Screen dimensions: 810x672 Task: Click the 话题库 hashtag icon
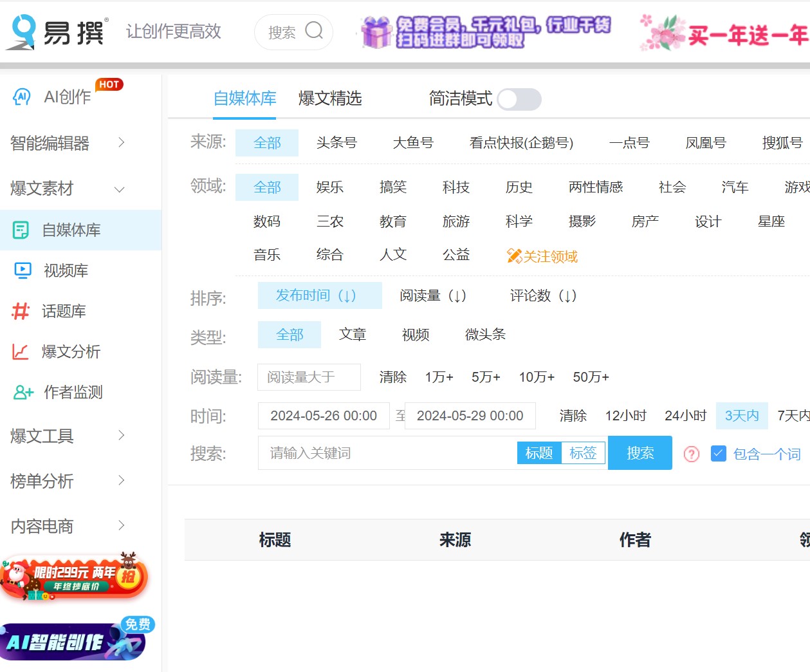pyautogui.click(x=20, y=311)
